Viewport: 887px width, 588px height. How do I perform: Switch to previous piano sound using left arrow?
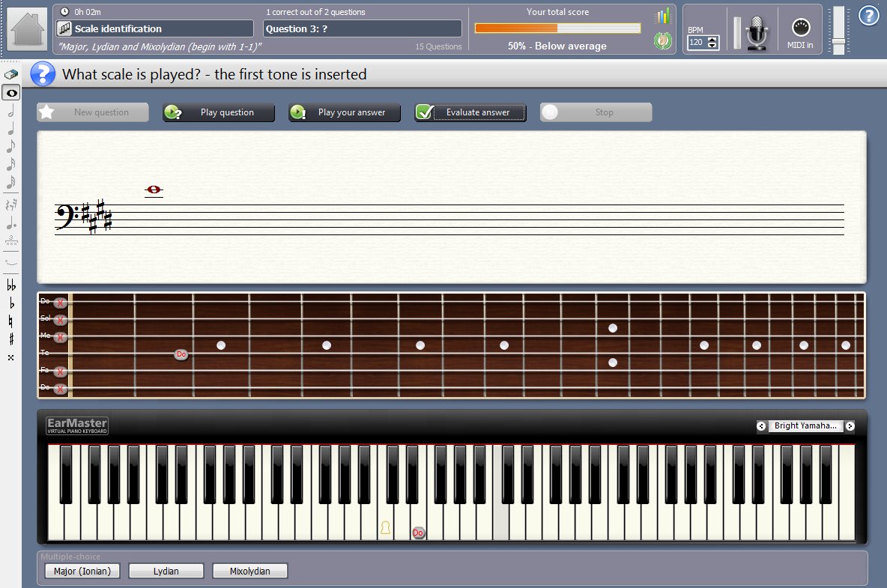point(761,426)
